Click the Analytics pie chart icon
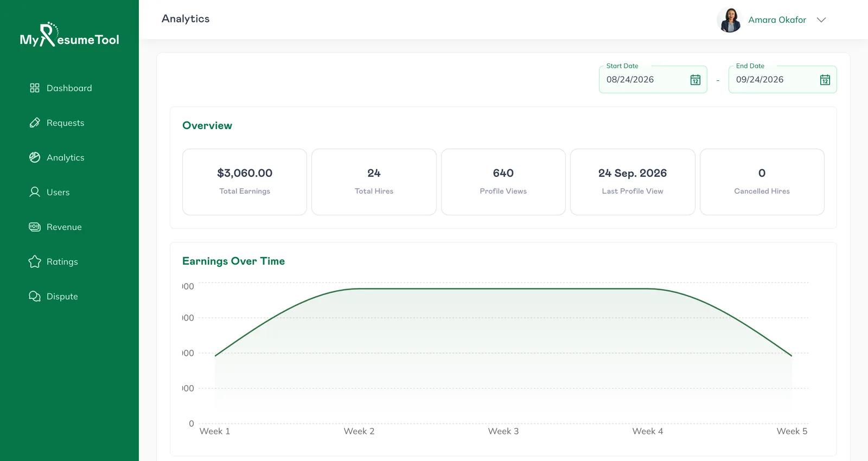 (x=35, y=157)
